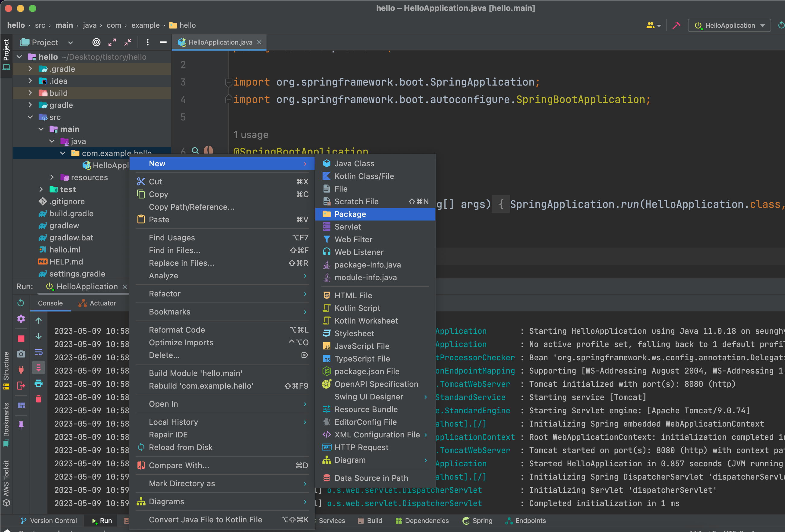Click the camera thread dump icon
Viewport: 785px width, 532px height.
tap(21, 354)
